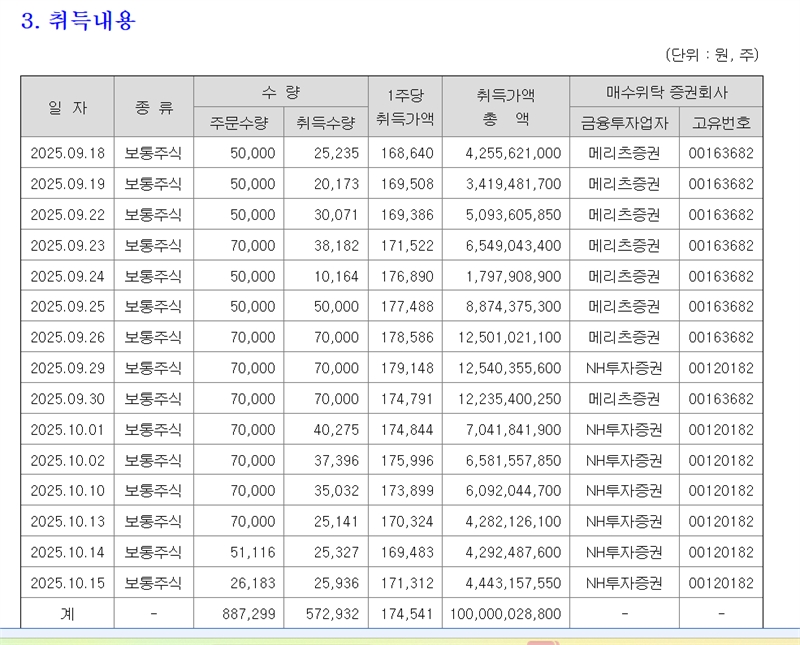Image resolution: width=800 pixels, height=645 pixels.
Task: Select the total acquired quantity 572,932
Action: 328,614
